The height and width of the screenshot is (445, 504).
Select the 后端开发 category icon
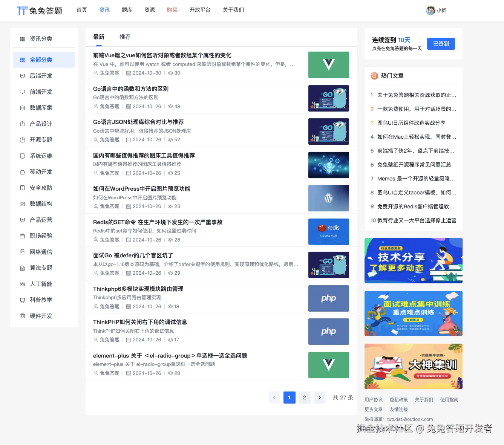coord(22,76)
